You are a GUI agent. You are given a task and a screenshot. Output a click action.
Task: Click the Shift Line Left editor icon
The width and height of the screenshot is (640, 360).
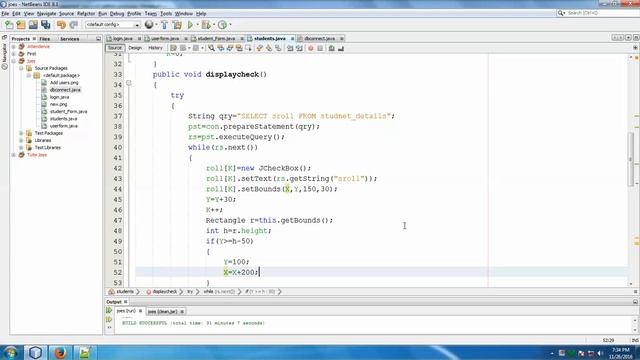[x=290, y=48]
